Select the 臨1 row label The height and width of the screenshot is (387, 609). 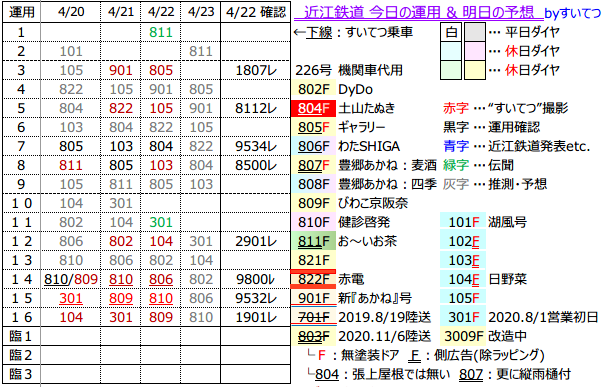click(x=21, y=336)
